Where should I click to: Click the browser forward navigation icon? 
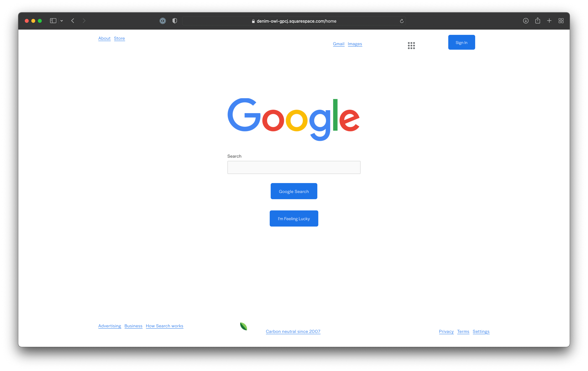click(84, 21)
